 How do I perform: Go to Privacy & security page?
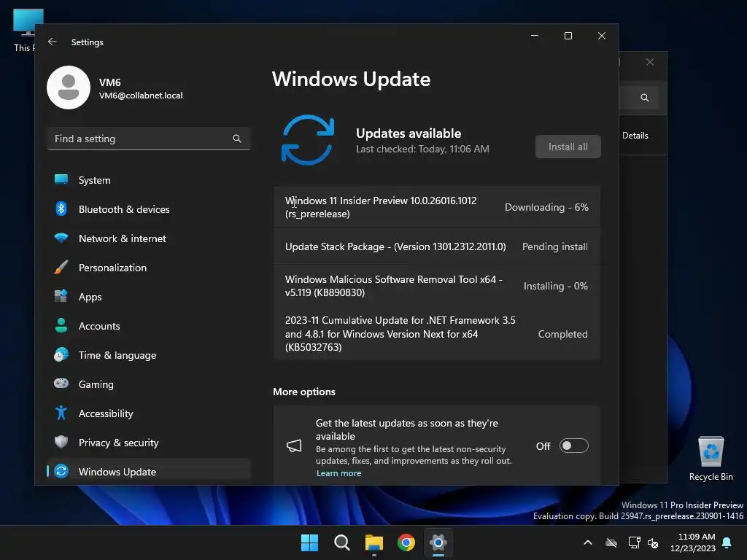tap(149, 443)
